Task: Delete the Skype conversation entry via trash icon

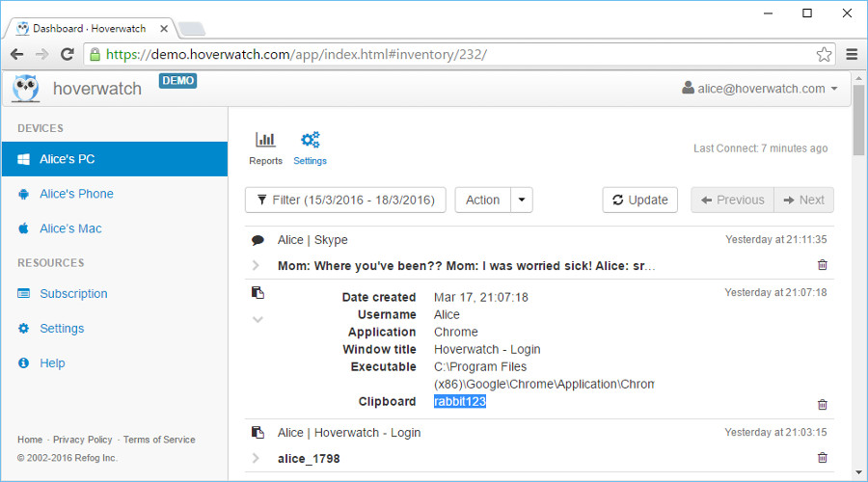Action: pyautogui.click(x=822, y=265)
